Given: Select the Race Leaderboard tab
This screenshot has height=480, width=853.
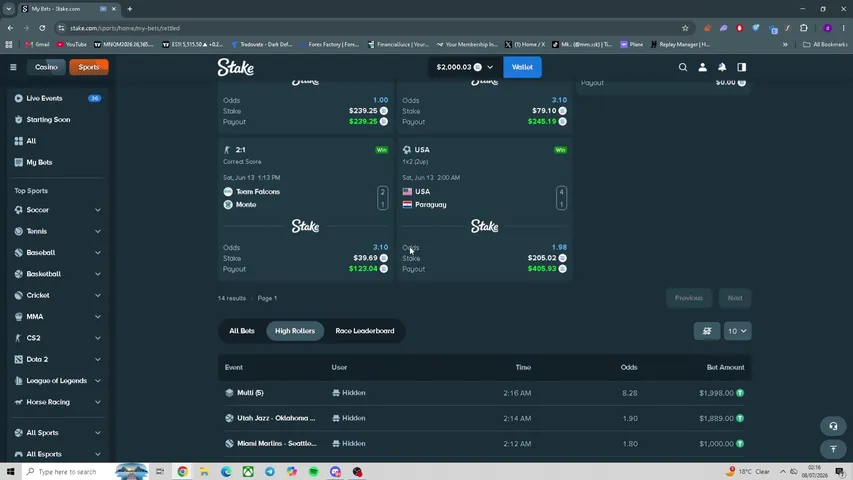Looking at the screenshot, I should point(364,331).
